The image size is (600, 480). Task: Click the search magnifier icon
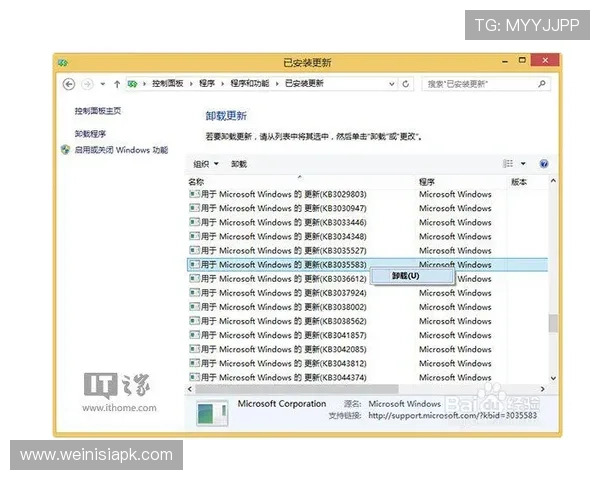pos(542,83)
